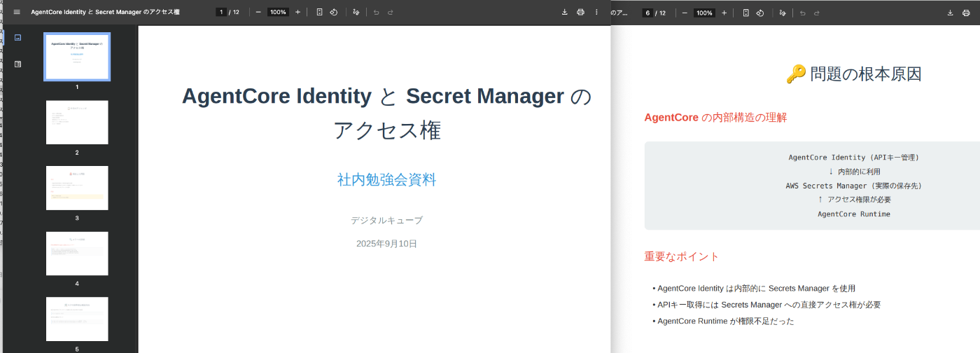Click 'アクセス権限が必要' line in code block
980x353 pixels.
click(x=853, y=200)
